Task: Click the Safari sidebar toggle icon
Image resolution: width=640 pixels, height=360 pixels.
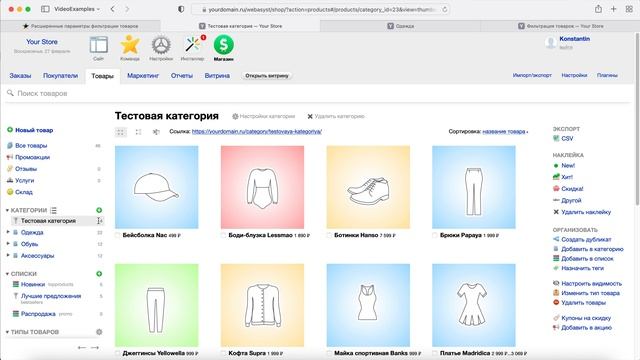Action: pos(45,9)
